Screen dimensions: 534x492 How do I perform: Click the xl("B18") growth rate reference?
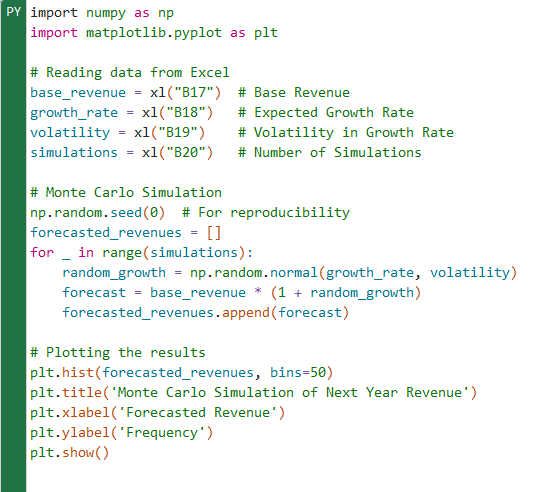[x=177, y=113]
